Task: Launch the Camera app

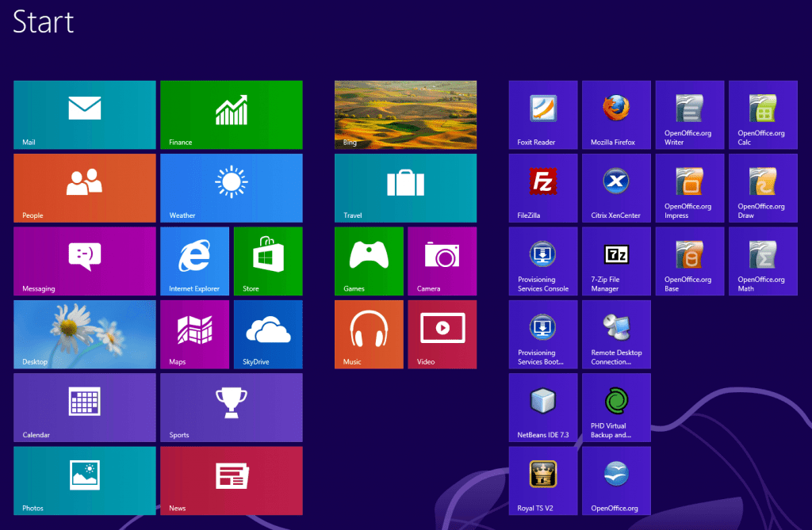Action: click(442, 261)
